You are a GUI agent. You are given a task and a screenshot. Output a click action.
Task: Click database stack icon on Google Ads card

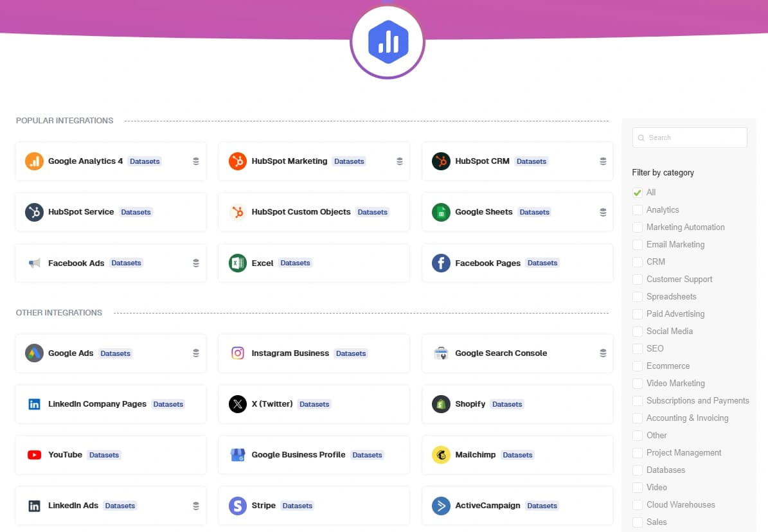point(196,353)
